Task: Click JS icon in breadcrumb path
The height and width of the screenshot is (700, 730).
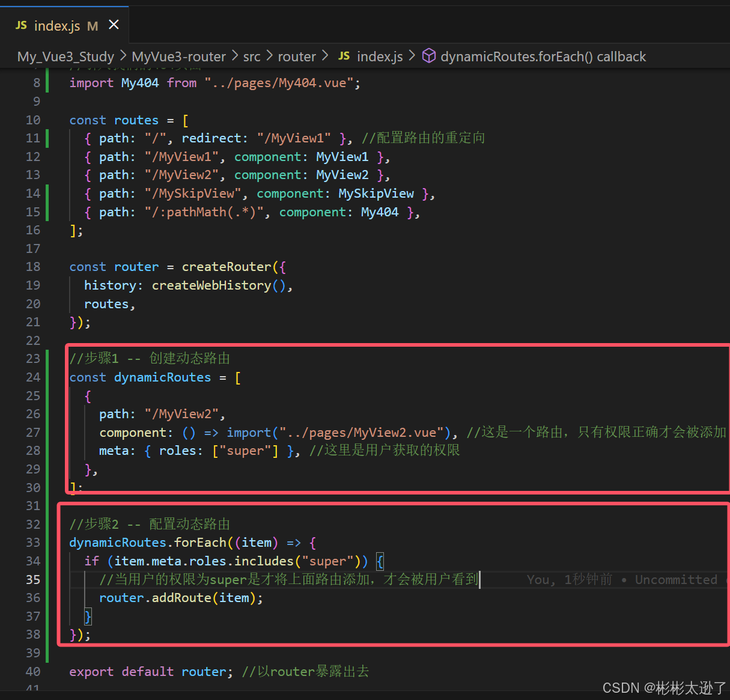Action: tap(344, 56)
